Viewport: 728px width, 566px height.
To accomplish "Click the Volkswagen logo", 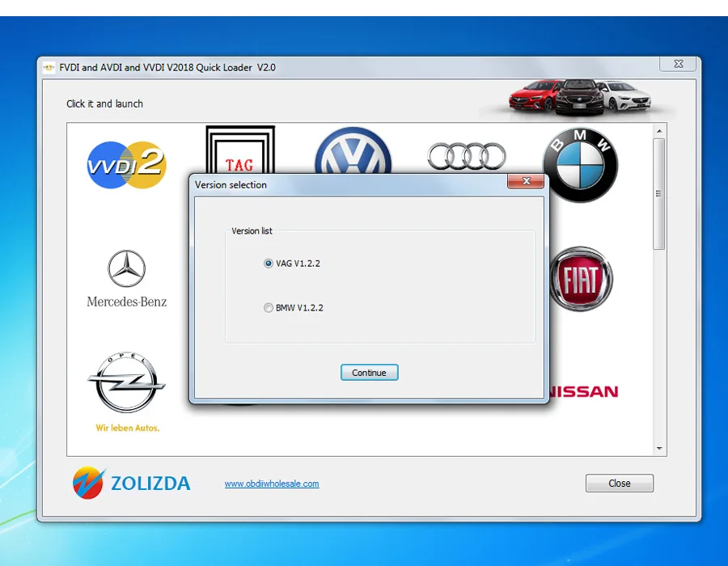I will point(353,150).
